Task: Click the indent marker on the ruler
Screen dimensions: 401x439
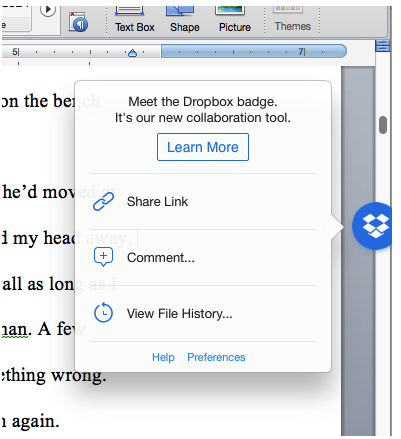Action: coord(133,53)
